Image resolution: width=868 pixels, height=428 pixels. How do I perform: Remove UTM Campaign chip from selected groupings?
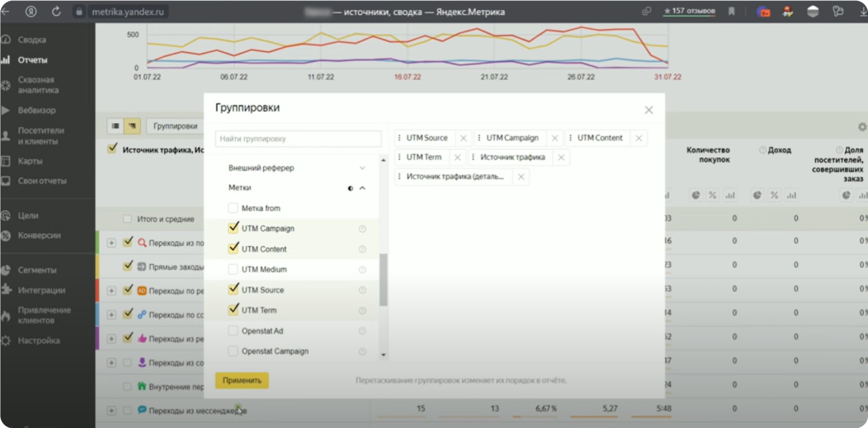pyautogui.click(x=554, y=138)
